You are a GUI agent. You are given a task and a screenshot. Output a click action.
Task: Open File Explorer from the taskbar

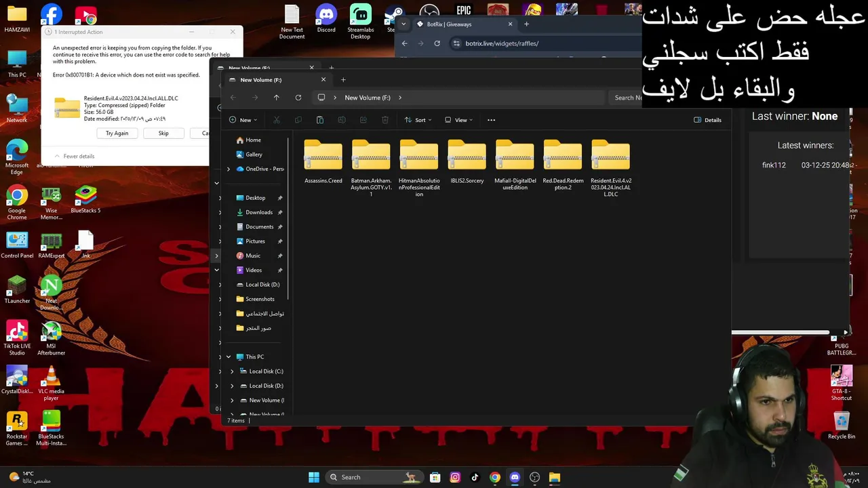555,477
